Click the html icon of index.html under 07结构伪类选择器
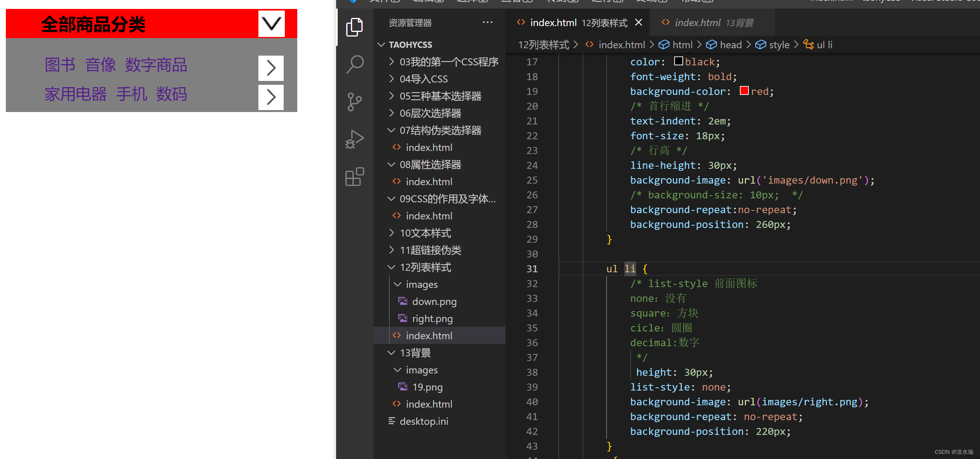980x459 pixels. tap(397, 147)
